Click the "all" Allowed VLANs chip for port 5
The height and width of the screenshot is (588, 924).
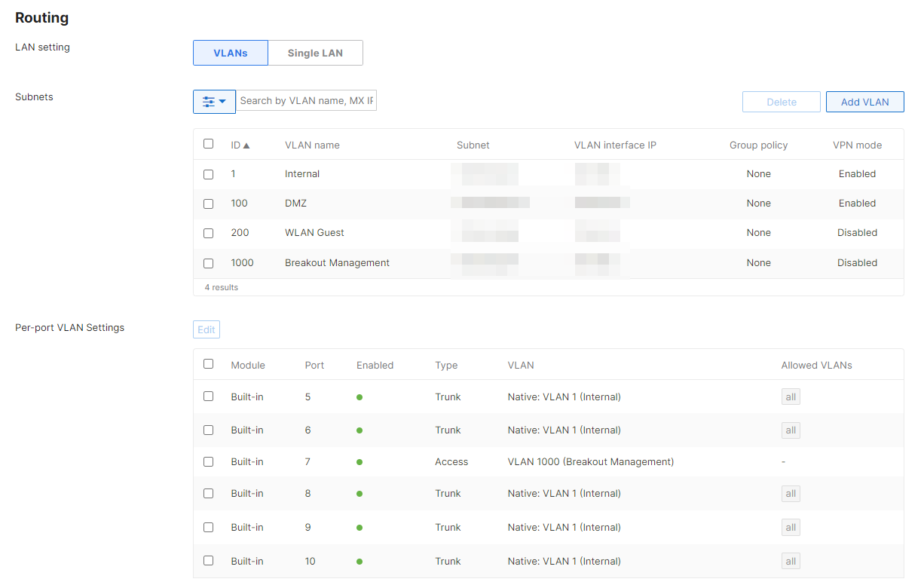[790, 397]
